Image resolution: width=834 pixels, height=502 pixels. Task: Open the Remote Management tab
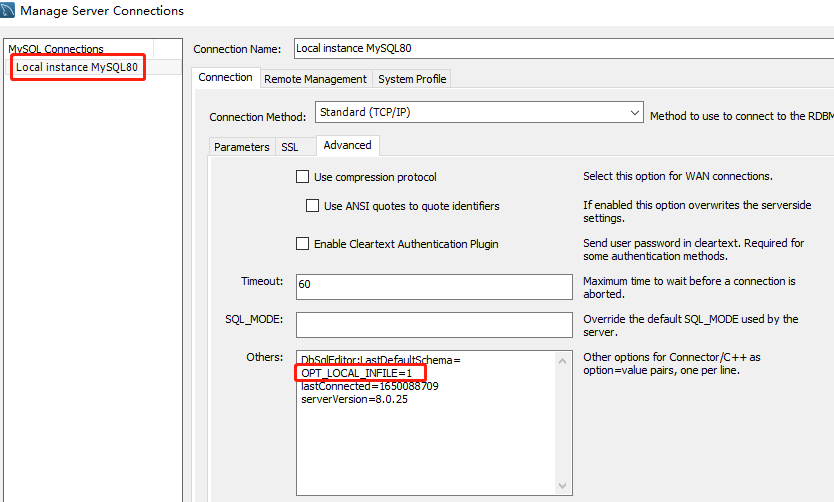315,79
